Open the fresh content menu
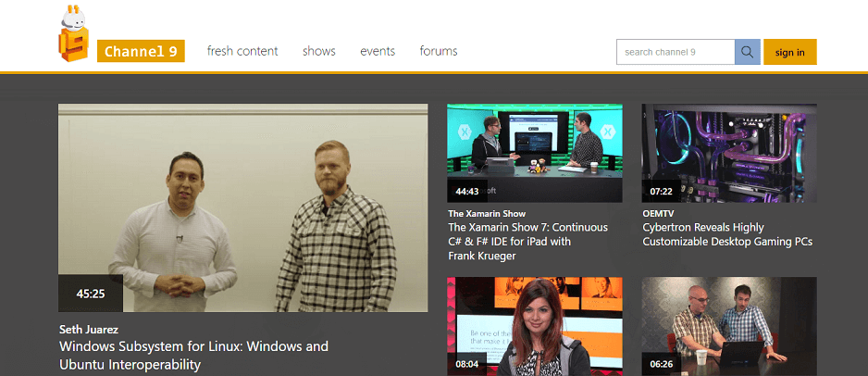 (x=242, y=51)
